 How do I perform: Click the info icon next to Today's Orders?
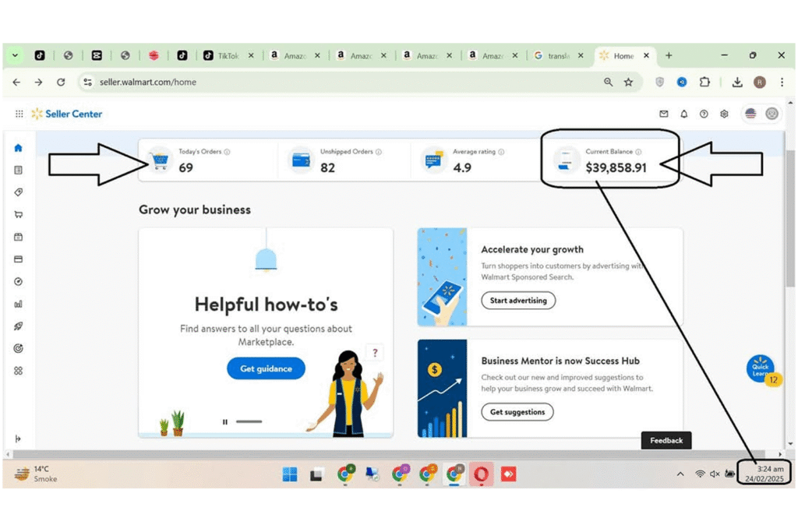click(x=227, y=152)
